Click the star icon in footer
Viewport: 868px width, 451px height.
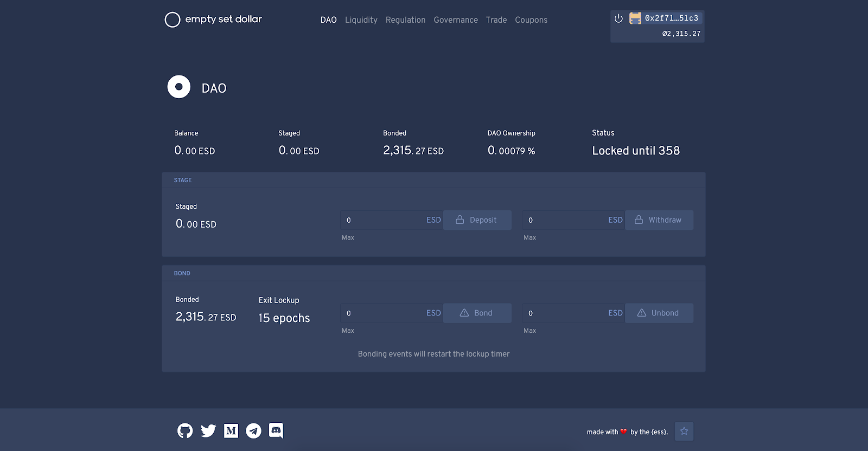[684, 431]
